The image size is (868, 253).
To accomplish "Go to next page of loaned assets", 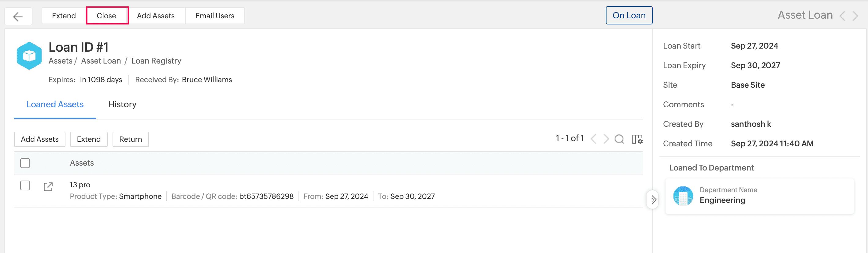I will (x=606, y=139).
